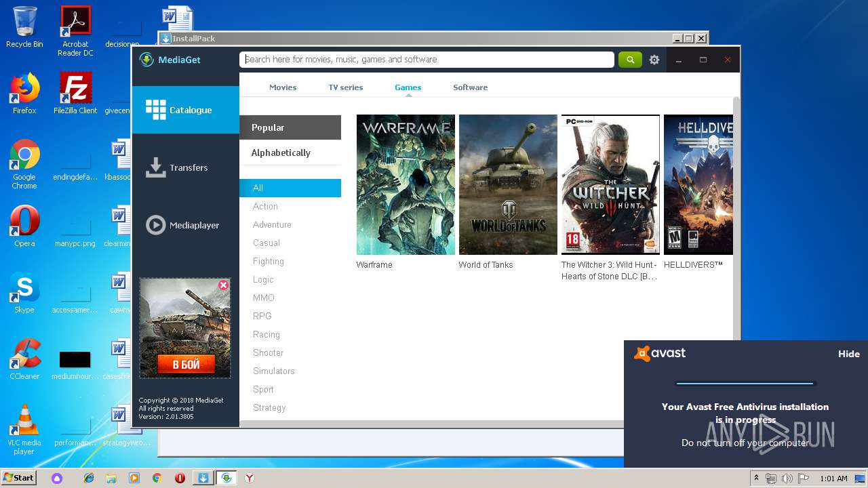Viewport: 868px width, 488px height.
Task: Launch CCleaner from desktop
Action: [x=24, y=359]
